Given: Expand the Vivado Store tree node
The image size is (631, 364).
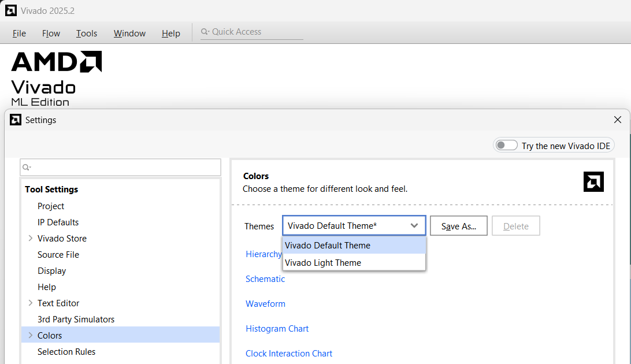Looking at the screenshot, I should point(31,238).
